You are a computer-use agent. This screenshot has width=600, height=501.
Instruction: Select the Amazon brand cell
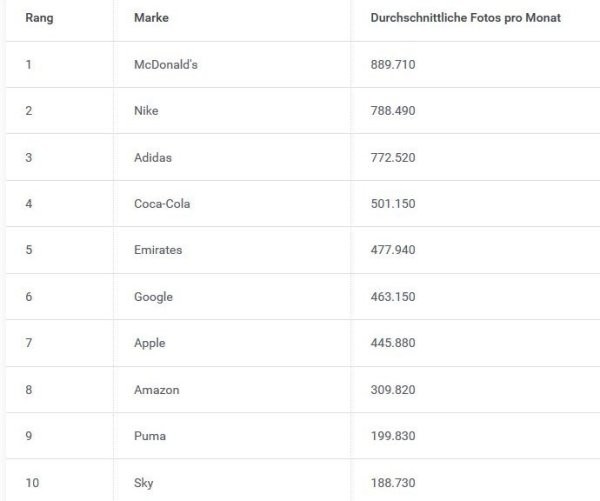(157, 390)
